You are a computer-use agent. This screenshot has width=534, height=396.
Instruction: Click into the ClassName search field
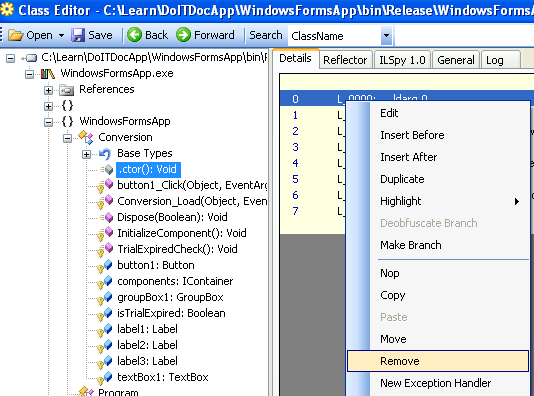tap(335, 36)
